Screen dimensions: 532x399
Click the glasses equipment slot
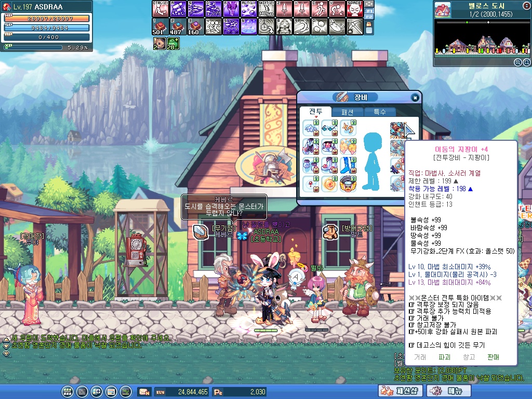(329, 128)
